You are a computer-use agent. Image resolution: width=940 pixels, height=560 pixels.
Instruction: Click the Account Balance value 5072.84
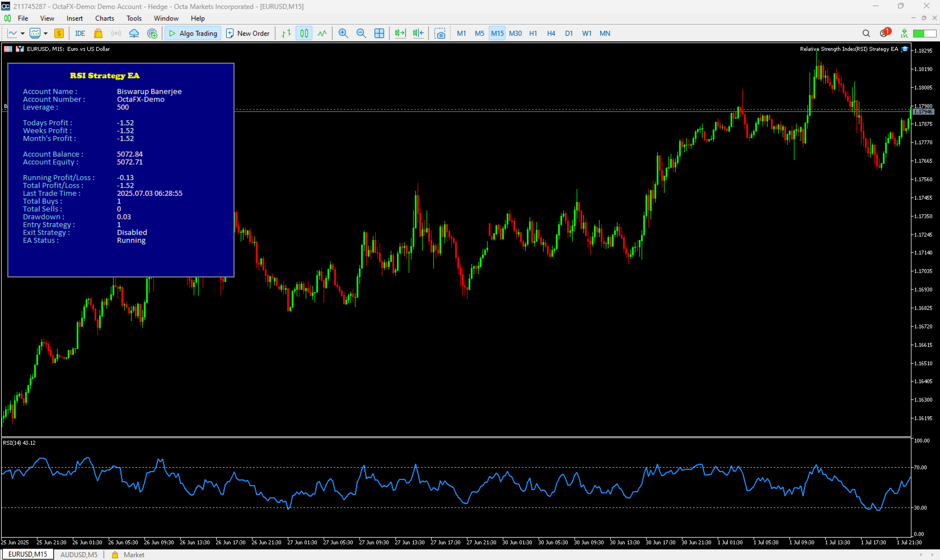(130, 154)
